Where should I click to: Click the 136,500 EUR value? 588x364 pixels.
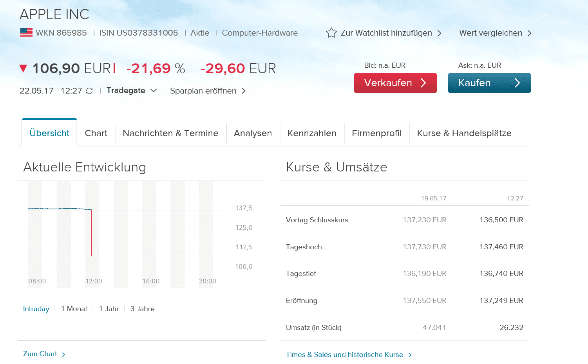501,220
